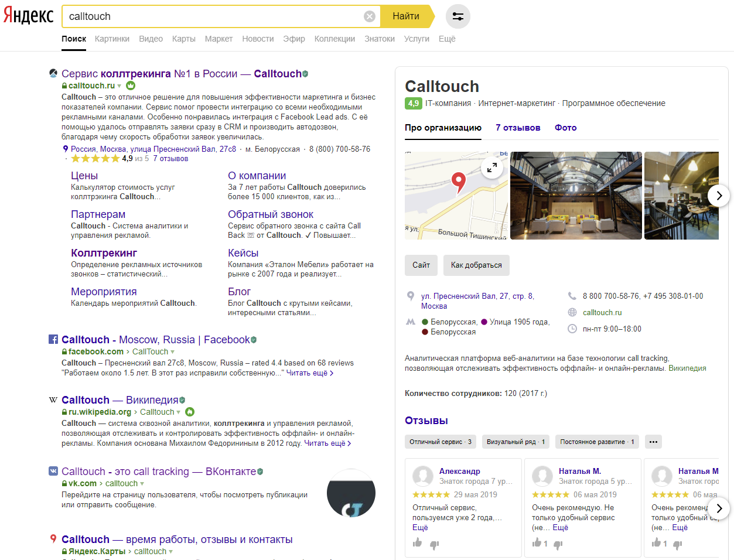Dislike Наталья М. review dated 06 мая 2019

tap(558, 545)
